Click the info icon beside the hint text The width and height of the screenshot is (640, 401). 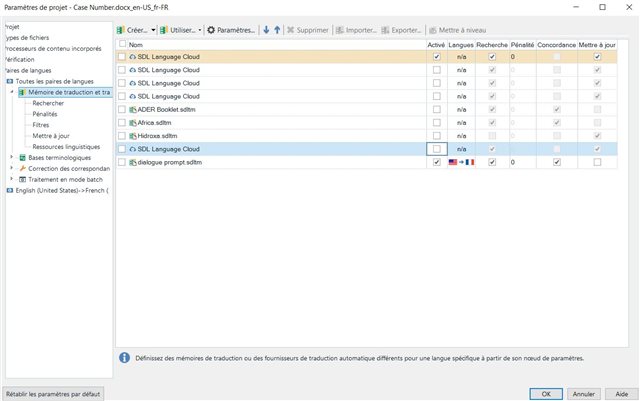pyautogui.click(x=124, y=358)
